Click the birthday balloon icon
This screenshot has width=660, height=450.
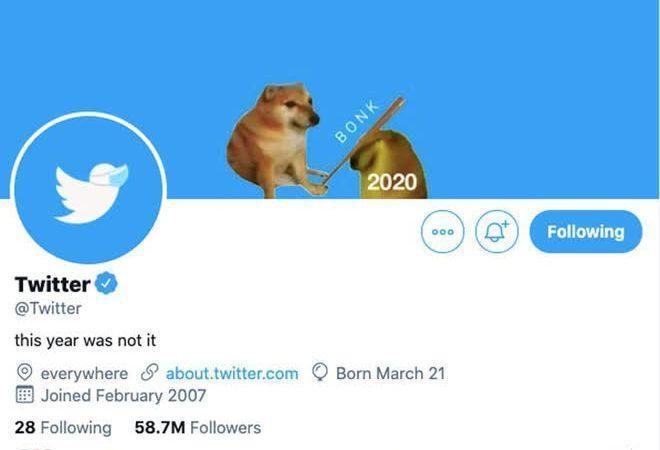pos(321,373)
